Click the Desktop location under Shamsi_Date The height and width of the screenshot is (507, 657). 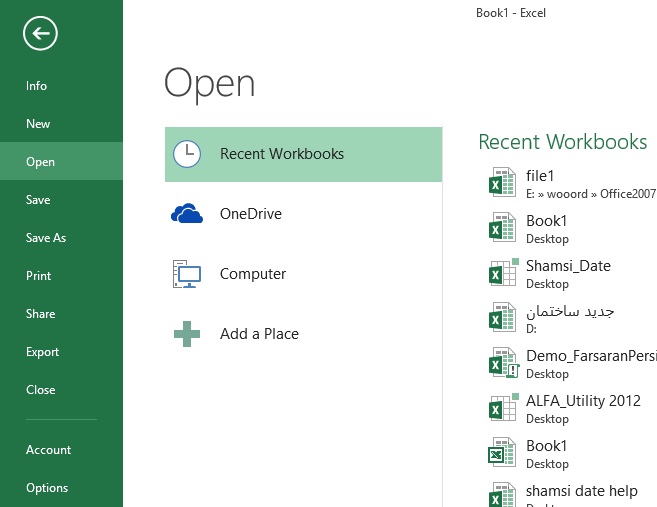coord(547,284)
